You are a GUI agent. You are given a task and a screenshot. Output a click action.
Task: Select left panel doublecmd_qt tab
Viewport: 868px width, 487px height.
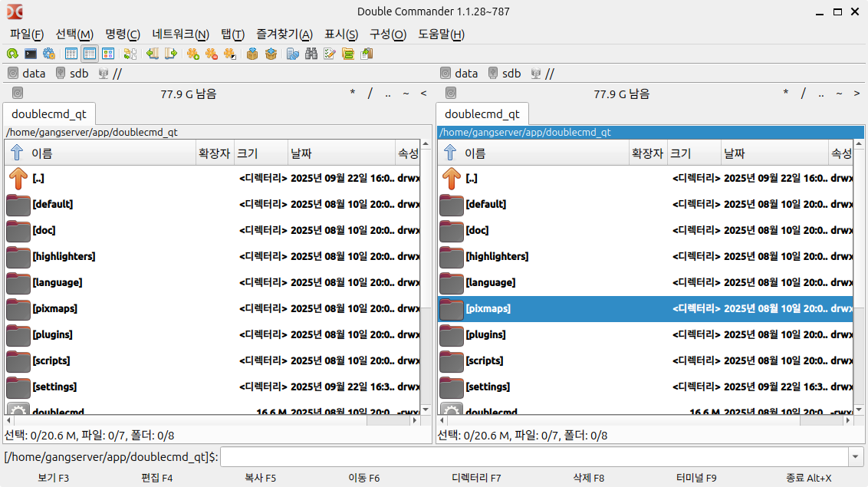pos(49,114)
